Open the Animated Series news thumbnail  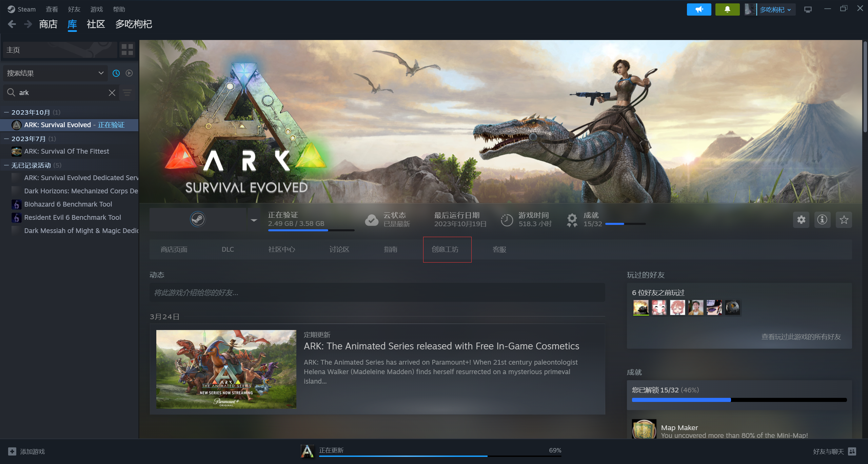pyautogui.click(x=226, y=369)
